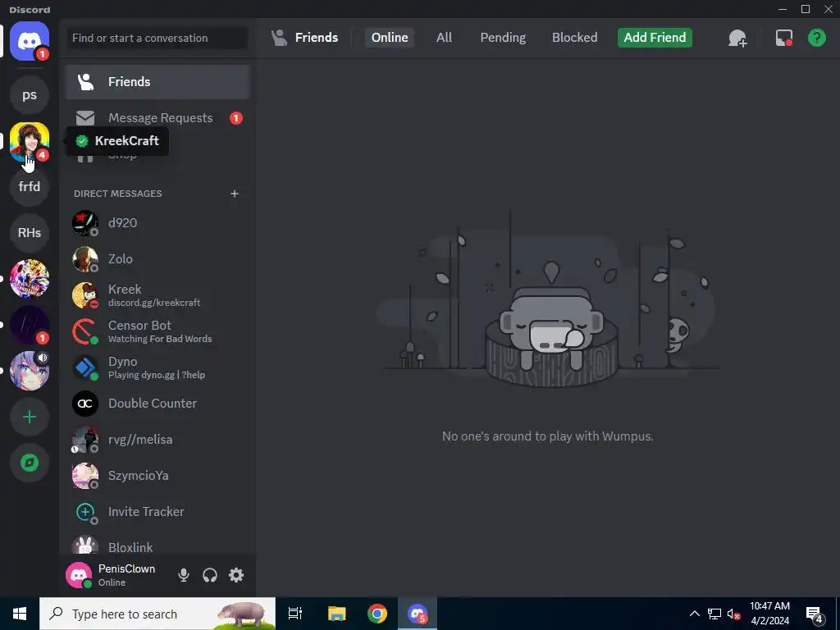Open Google Chrome from the taskbar
The height and width of the screenshot is (630, 840).
coord(377,614)
